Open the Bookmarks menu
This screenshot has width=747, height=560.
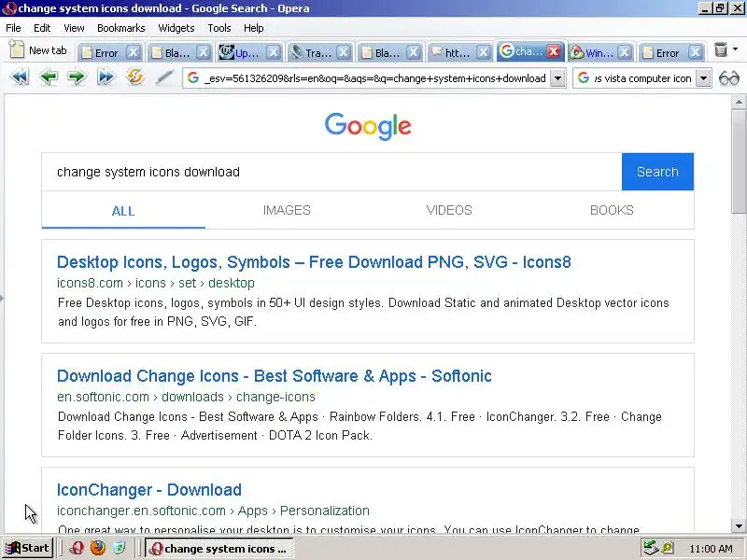121,28
